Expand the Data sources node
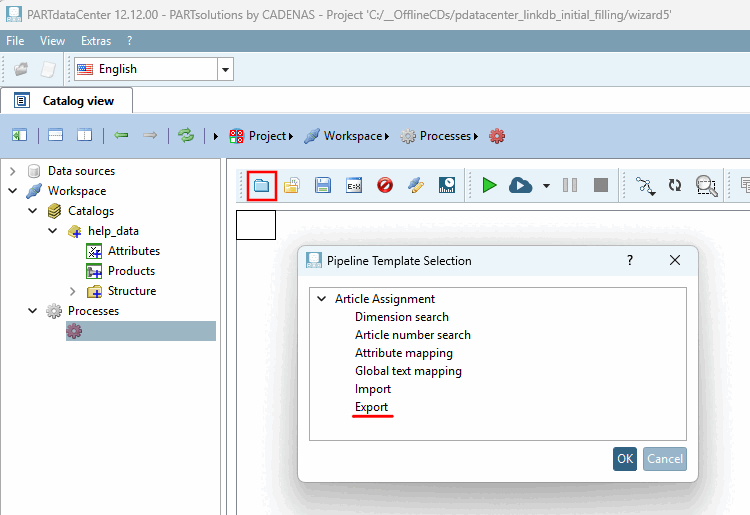Viewport: 750px width, 515px height. 13,171
